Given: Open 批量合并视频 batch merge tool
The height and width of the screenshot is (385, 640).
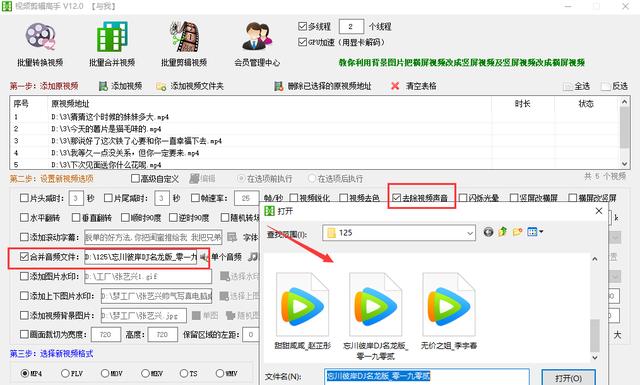Looking at the screenshot, I should (x=112, y=44).
